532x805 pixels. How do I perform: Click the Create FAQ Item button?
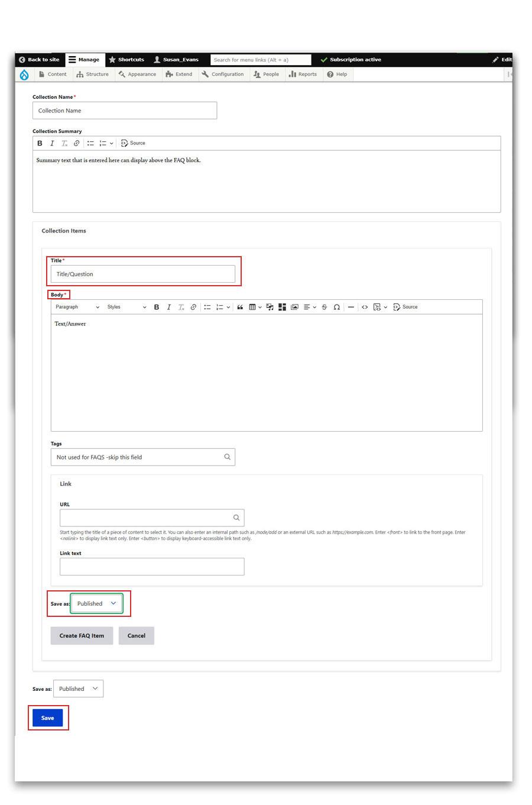(82, 636)
